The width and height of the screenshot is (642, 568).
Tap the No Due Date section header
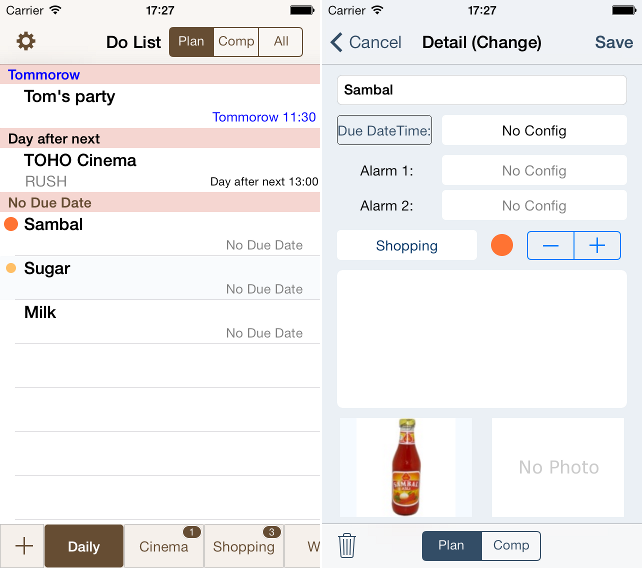click(x=160, y=202)
